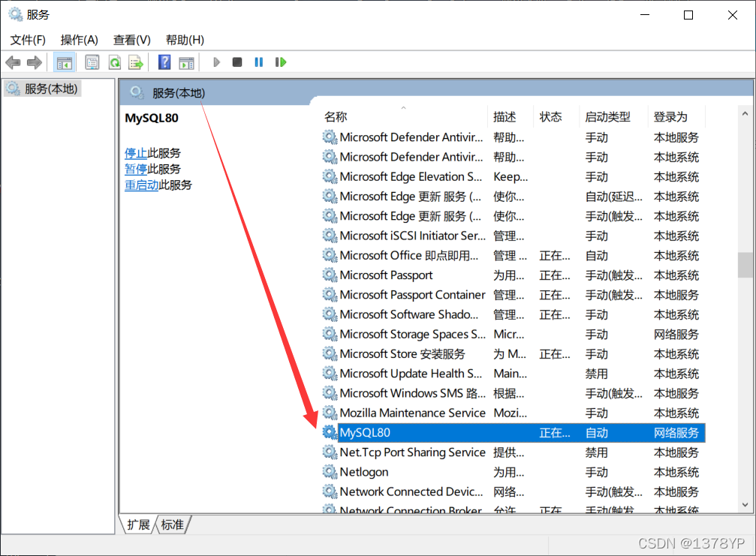This screenshot has height=556, width=756.
Task: Click gear icon of Microsoft Store 安装服务
Action: tap(330, 353)
